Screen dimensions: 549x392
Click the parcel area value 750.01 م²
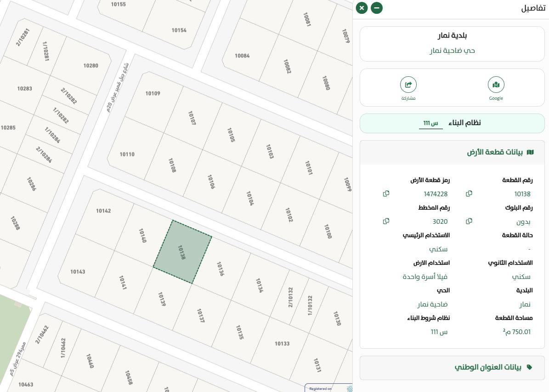517,331
